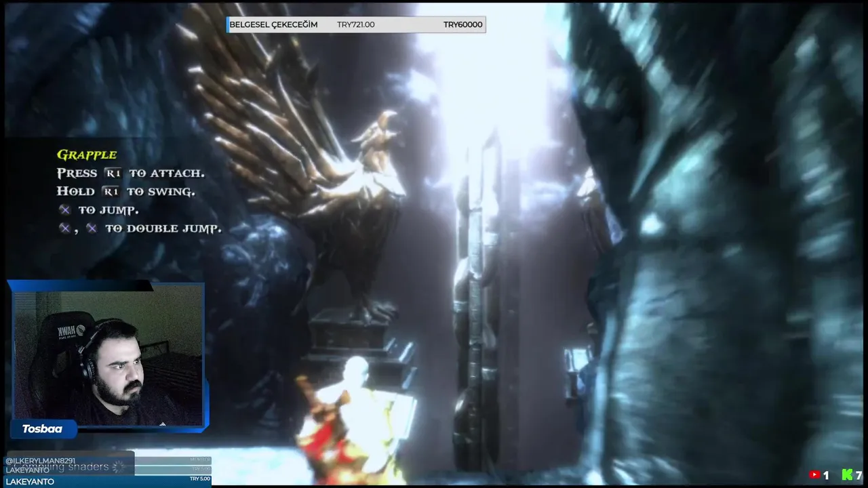Screen dimensions: 868x488
Task: Click the green Kick viewer count icon
Action: pos(847,475)
